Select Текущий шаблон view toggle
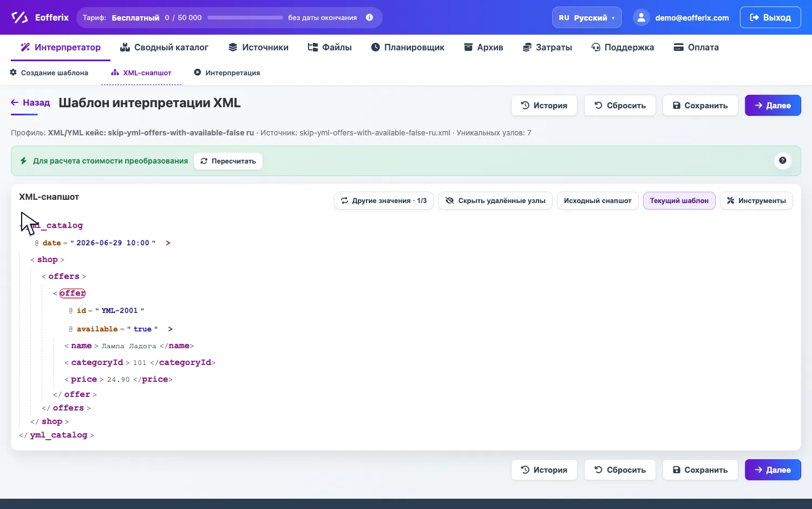This screenshot has width=812, height=509. click(x=679, y=201)
